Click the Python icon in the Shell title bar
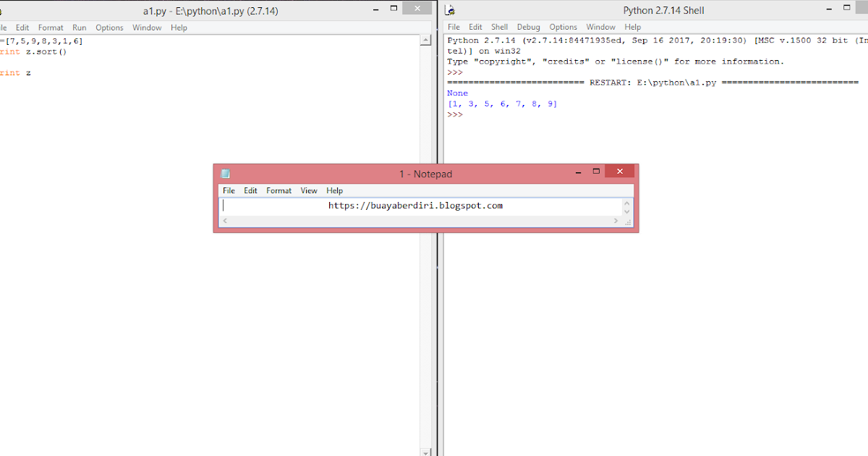868x456 pixels. pyautogui.click(x=450, y=9)
